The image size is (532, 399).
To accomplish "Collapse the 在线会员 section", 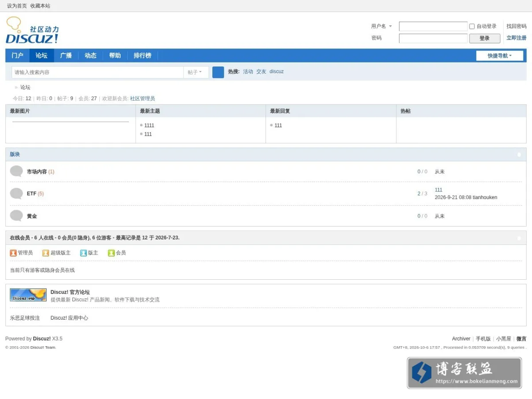I will coord(519,239).
